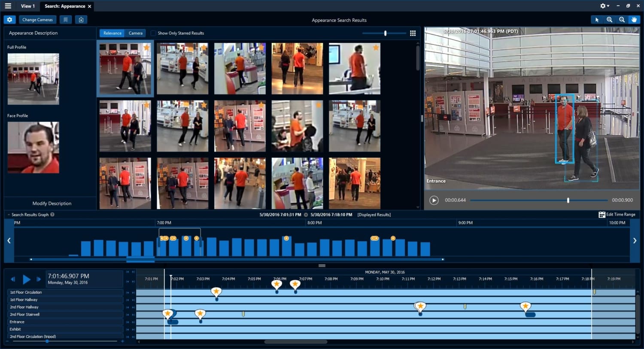The width and height of the screenshot is (644, 349).
Task: Select the Zoom Out tool
Action: tap(622, 20)
